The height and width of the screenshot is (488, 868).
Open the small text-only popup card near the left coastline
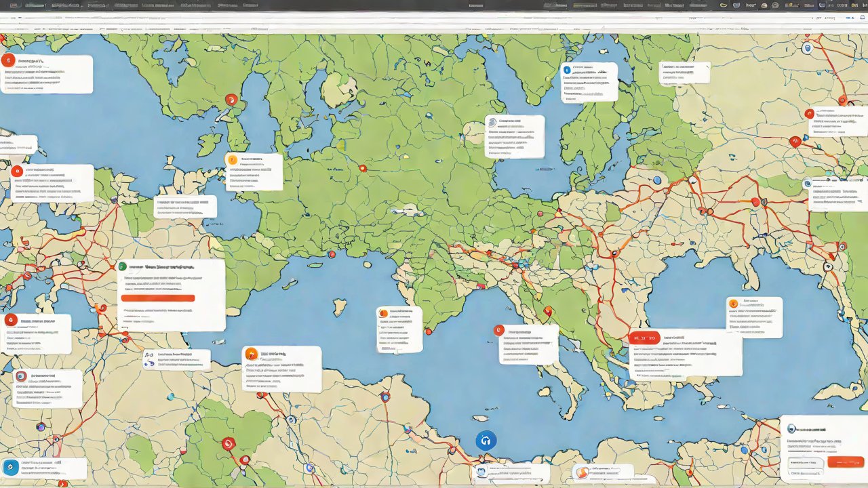point(185,207)
